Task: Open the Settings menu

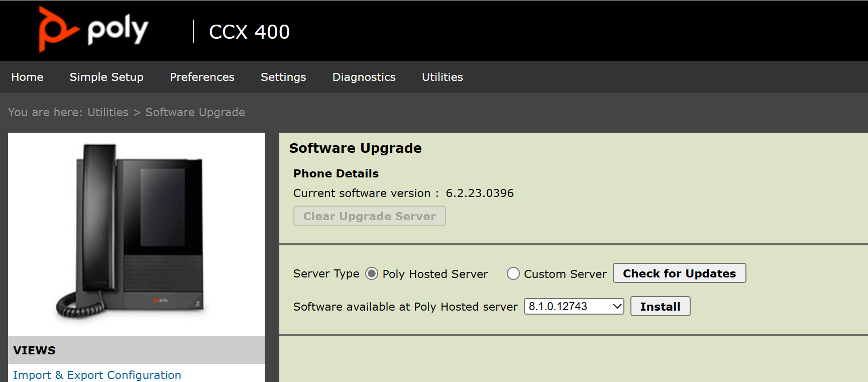Action: click(283, 77)
